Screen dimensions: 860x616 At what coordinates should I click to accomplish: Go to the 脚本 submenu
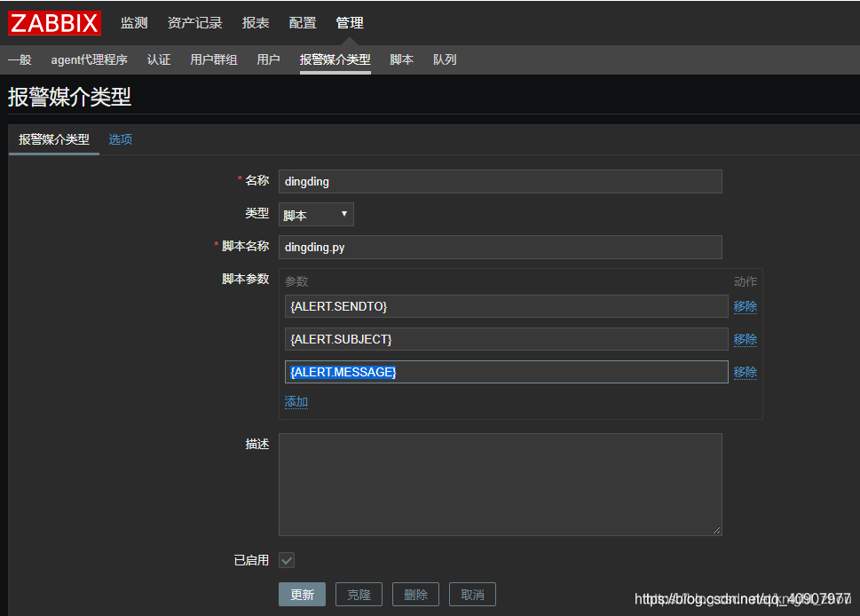coord(401,59)
